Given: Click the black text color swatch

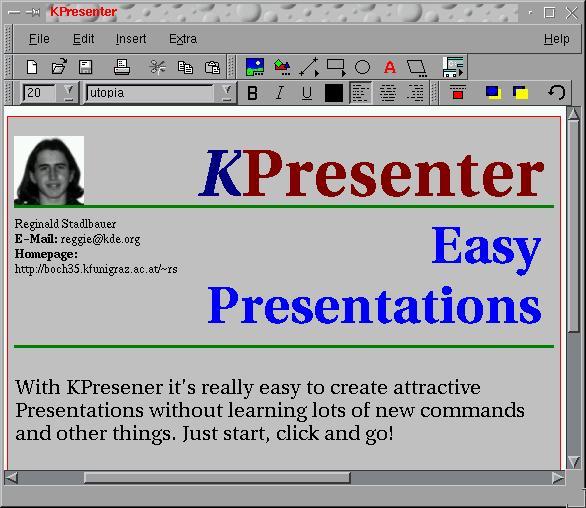Looking at the screenshot, I should coord(334,93).
